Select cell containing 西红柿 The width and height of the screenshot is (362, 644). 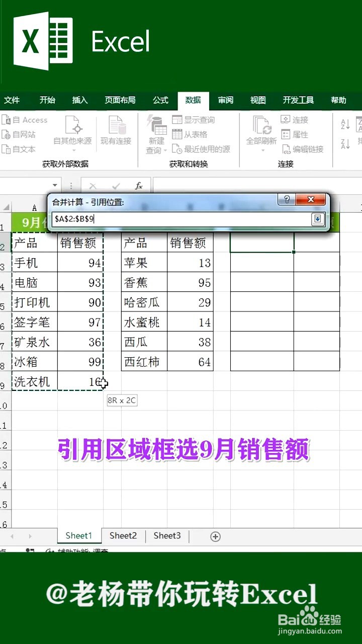144,361
